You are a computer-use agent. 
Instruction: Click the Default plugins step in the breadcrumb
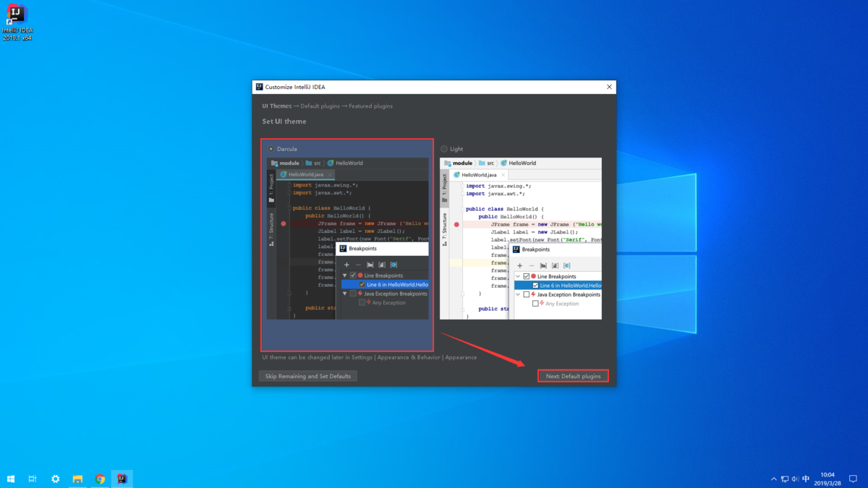pos(320,106)
